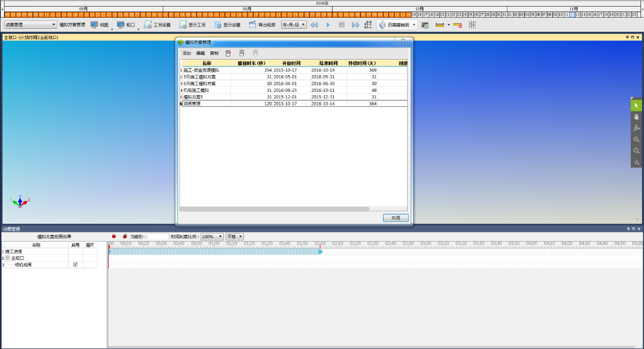
Task: Click 模拟方案管理 in main toolbar
Action: (x=72, y=25)
